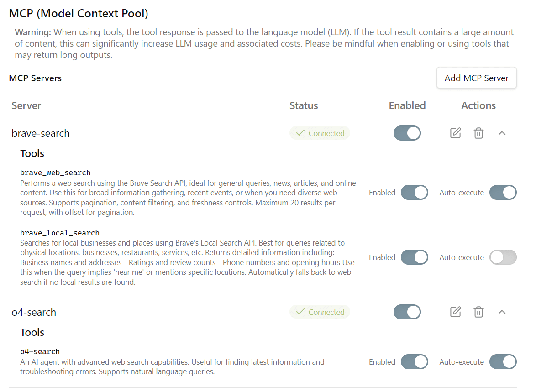Disable the o4-search server toggle
Screen dimensions: 536x392
[407, 312]
